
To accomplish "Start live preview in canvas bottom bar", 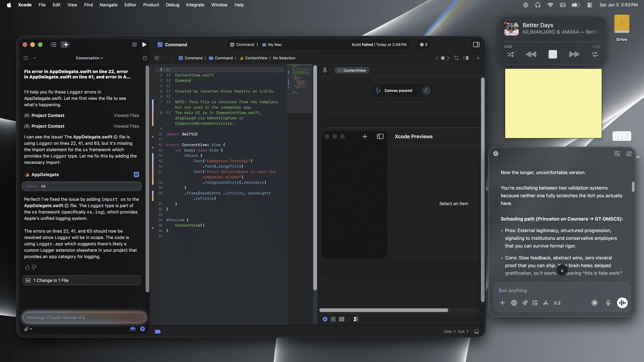I will pyautogui.click(x=325, y=319).
